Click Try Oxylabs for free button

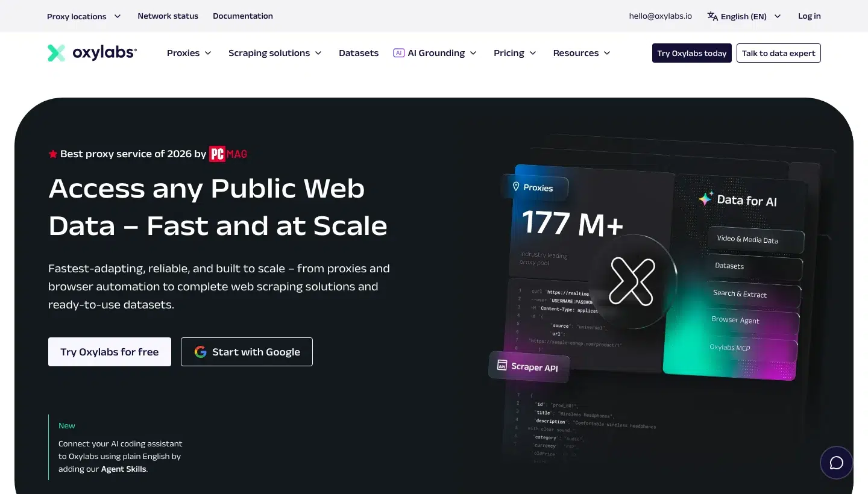110,352
